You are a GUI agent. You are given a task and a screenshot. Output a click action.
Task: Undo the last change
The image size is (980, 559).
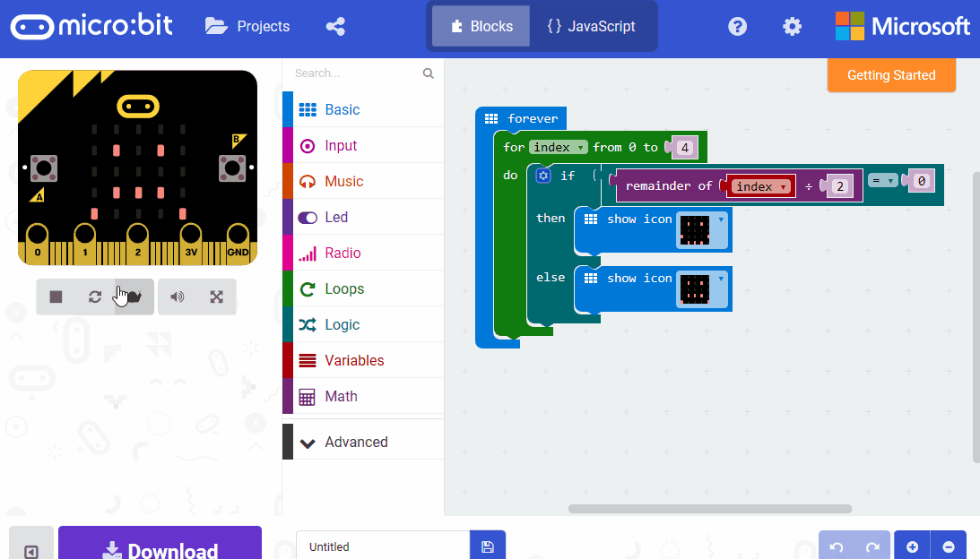click(837, 546)
